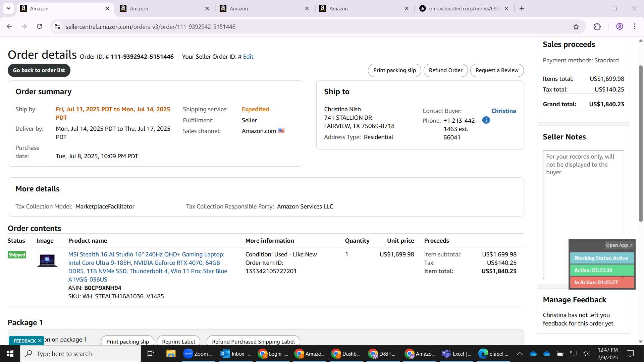Edit the Seller Order ID

pyautogui.click(x=248, y=57)
